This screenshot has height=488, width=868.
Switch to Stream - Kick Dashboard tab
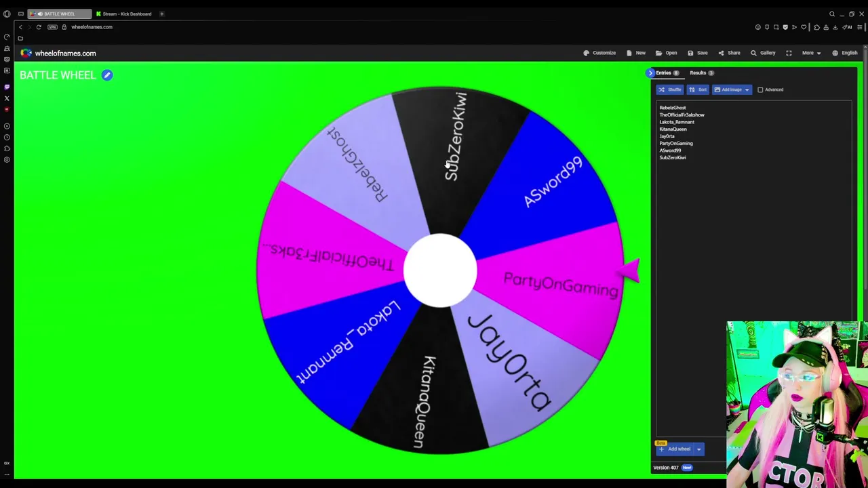click(x=124, y=14)
